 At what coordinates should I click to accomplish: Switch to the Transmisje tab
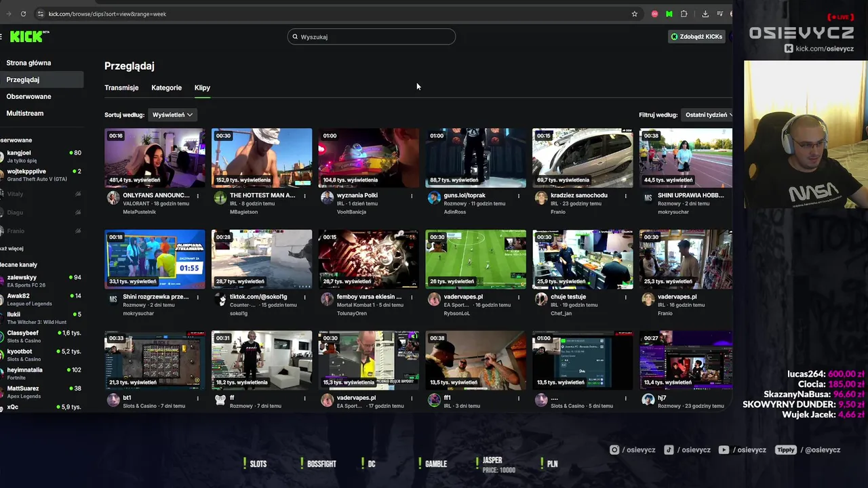[x=121, y=87]
